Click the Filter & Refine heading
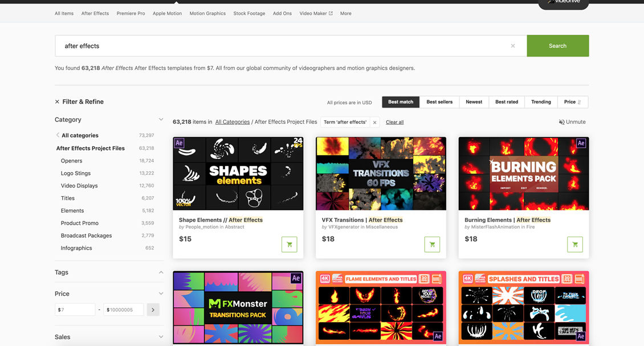The width and height of the screenshot is (644, 346). 83,102
